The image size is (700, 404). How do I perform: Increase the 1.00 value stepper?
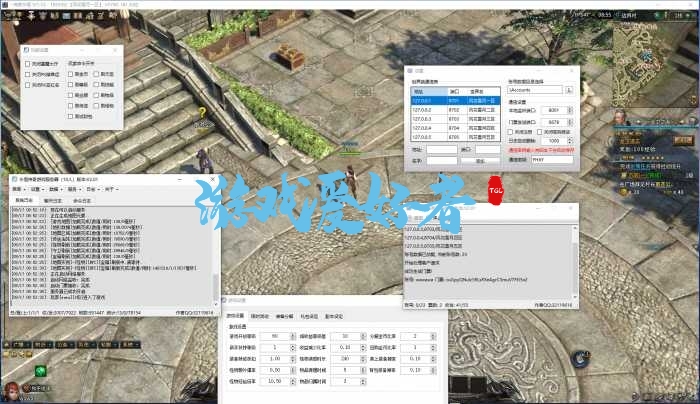tap(293, 357)
